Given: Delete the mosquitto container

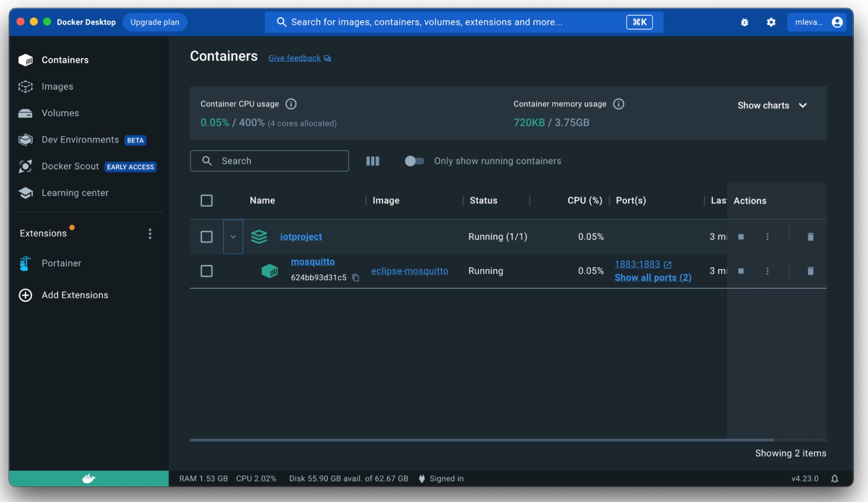Looking at the screenshot, I should coord(811,271).
